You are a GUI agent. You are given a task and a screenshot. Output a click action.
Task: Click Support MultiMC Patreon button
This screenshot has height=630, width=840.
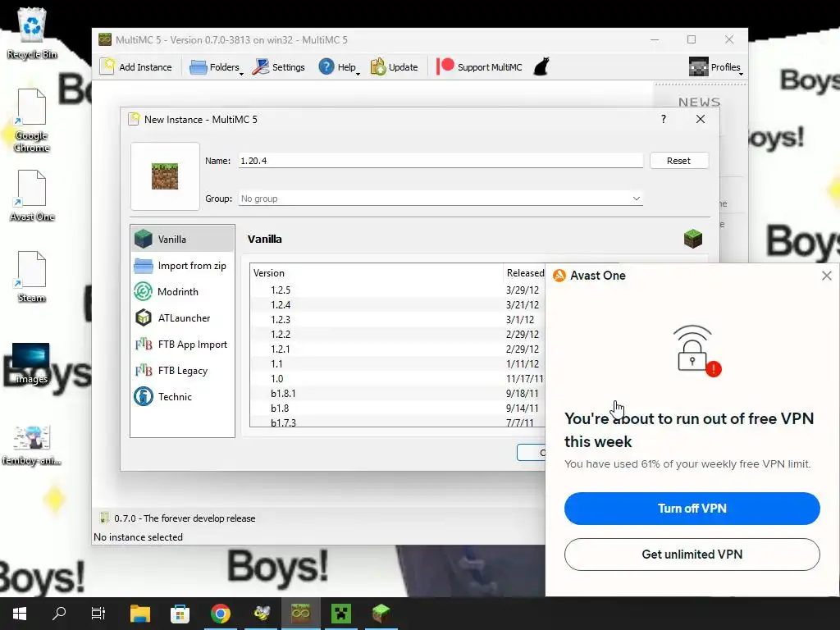point(479,67)
